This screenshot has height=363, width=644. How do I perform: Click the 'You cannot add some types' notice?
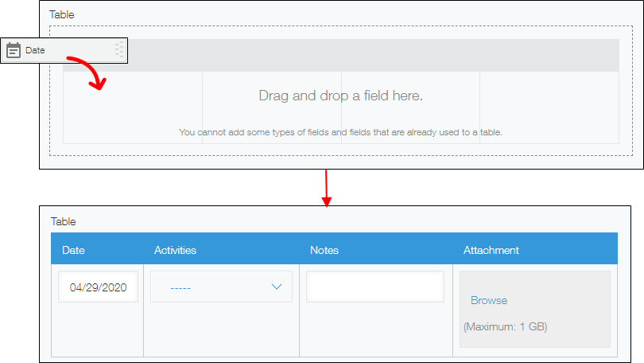340,132
